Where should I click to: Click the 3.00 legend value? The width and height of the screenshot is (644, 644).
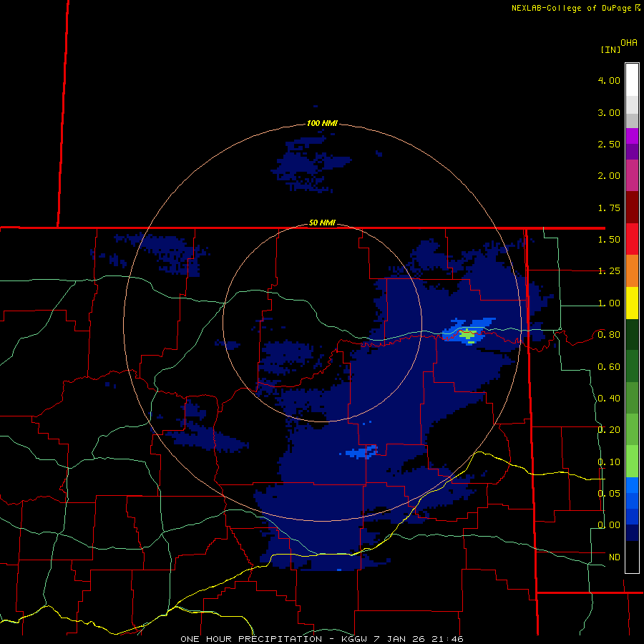click(609, 112)
